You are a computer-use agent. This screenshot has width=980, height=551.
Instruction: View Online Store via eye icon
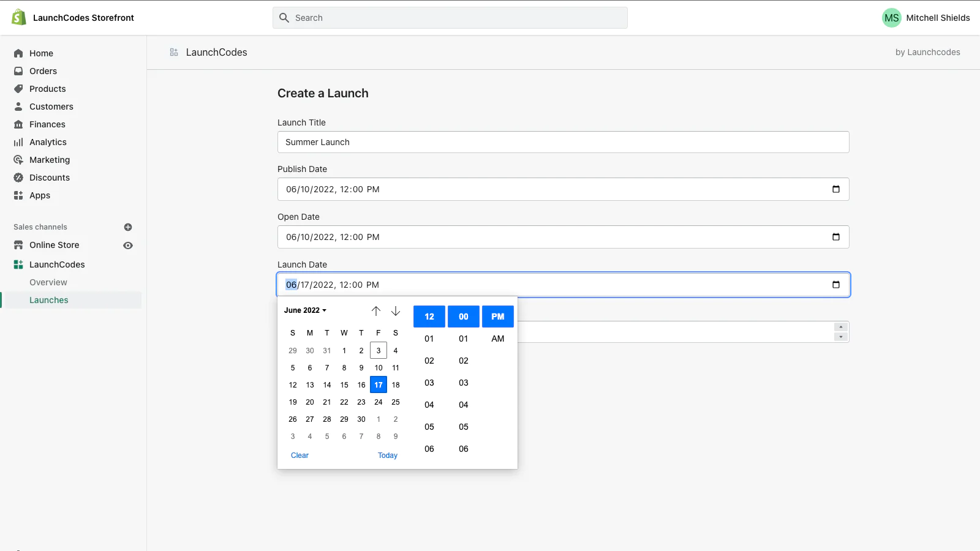click(128, 246)
